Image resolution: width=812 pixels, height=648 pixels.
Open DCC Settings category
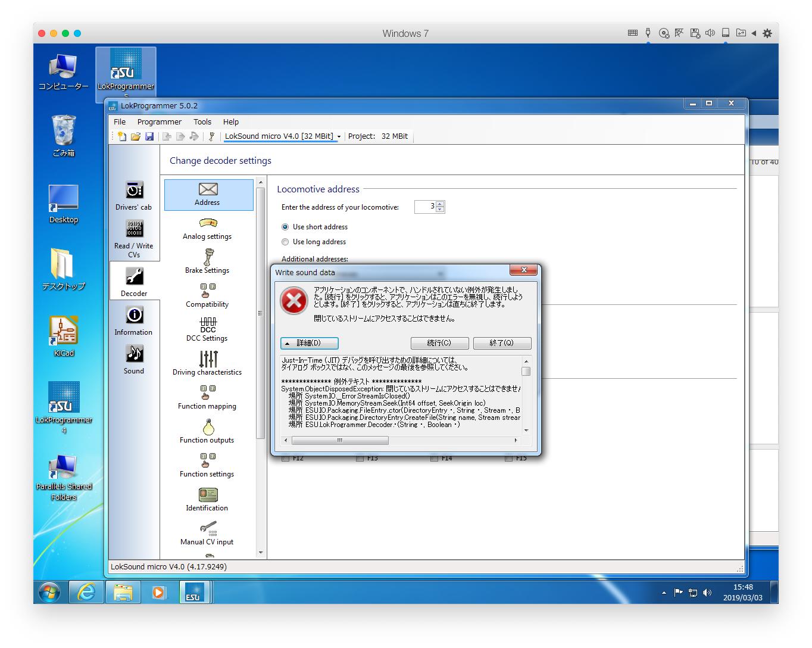207,329
